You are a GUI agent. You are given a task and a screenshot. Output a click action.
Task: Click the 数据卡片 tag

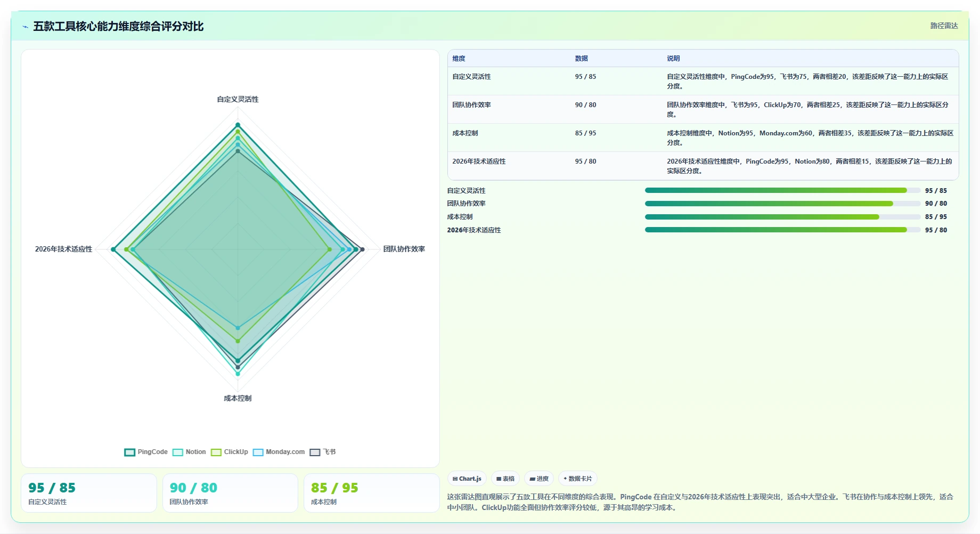[x=578, y=479]
